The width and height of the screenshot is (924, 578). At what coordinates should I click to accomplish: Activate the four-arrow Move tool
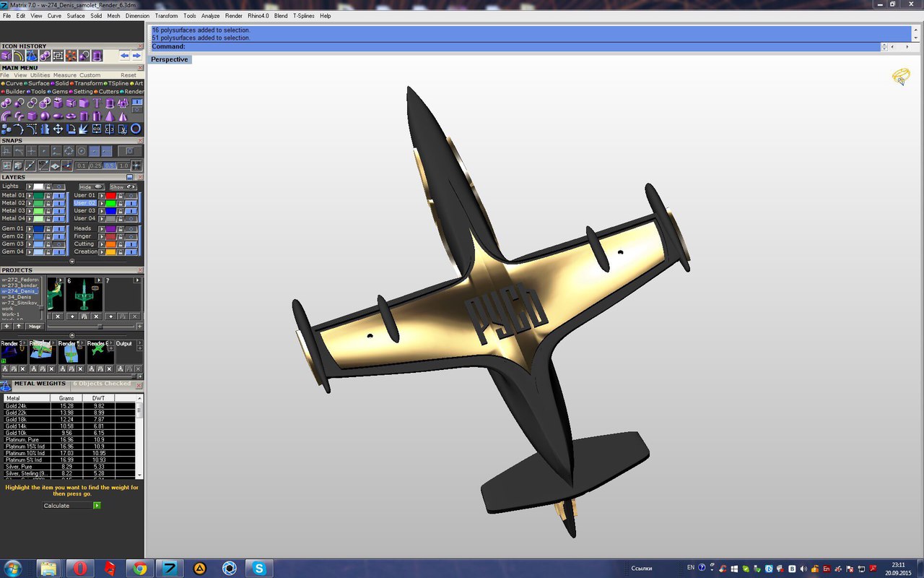point(58,129)
